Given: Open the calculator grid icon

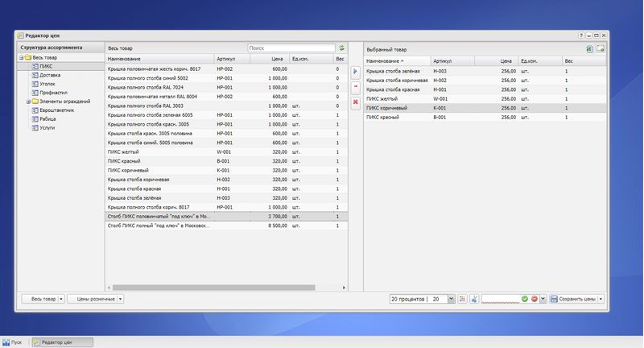Looking at the screenshot, I should click(462, 299).
